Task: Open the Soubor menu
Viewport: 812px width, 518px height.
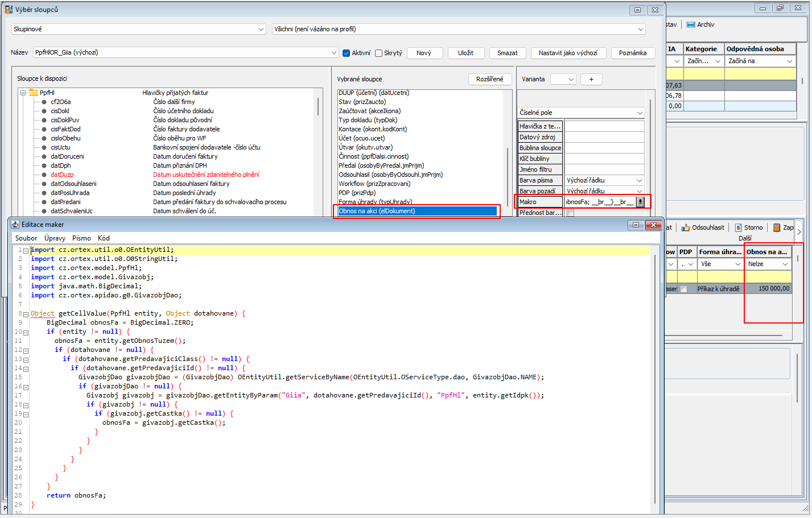Action: pos(26,238)
